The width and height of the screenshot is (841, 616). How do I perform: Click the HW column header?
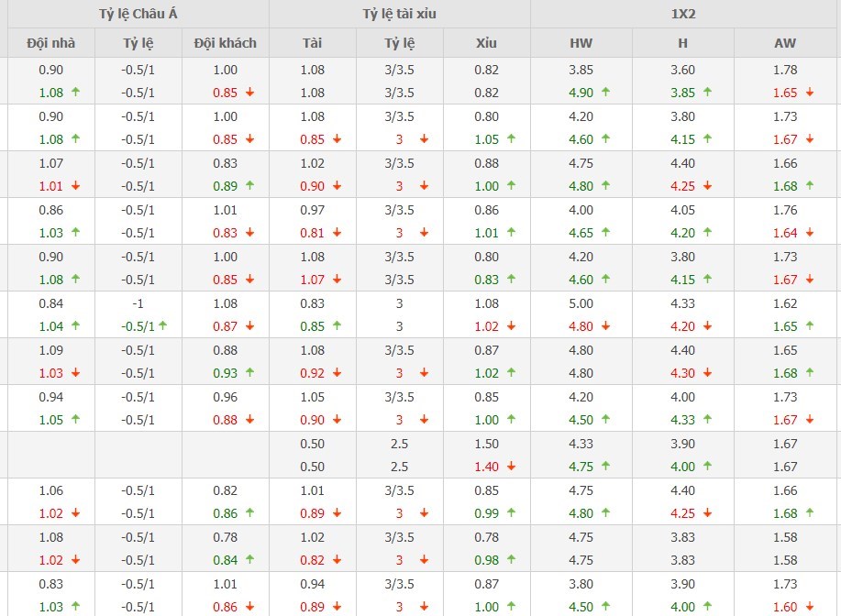click(581, 43)
